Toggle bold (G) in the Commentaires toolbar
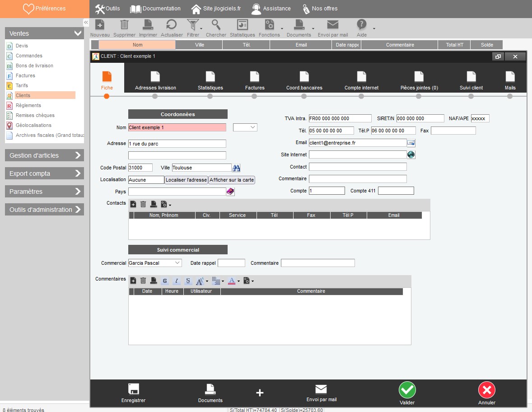Viewport: 532px width, 412px height. tap(165, 281)
